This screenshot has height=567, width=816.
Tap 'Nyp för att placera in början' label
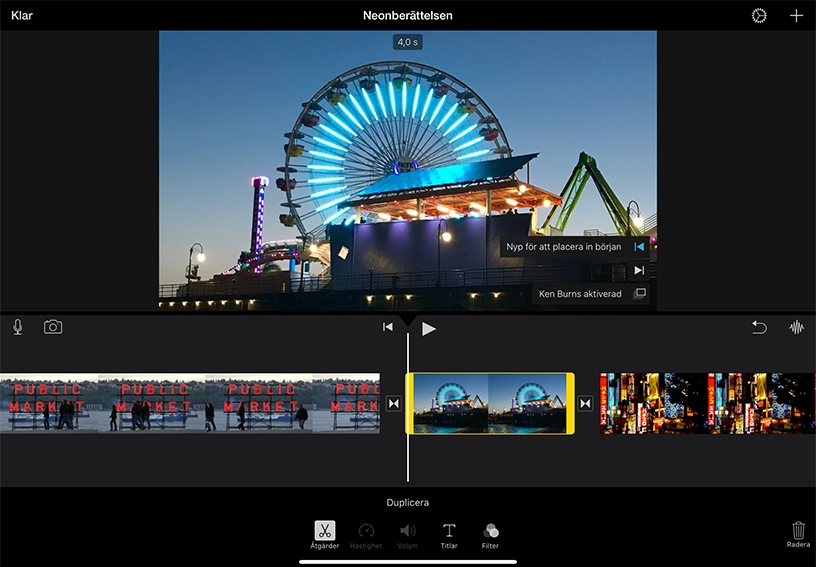pyautogui.click(x=564, y=247)
